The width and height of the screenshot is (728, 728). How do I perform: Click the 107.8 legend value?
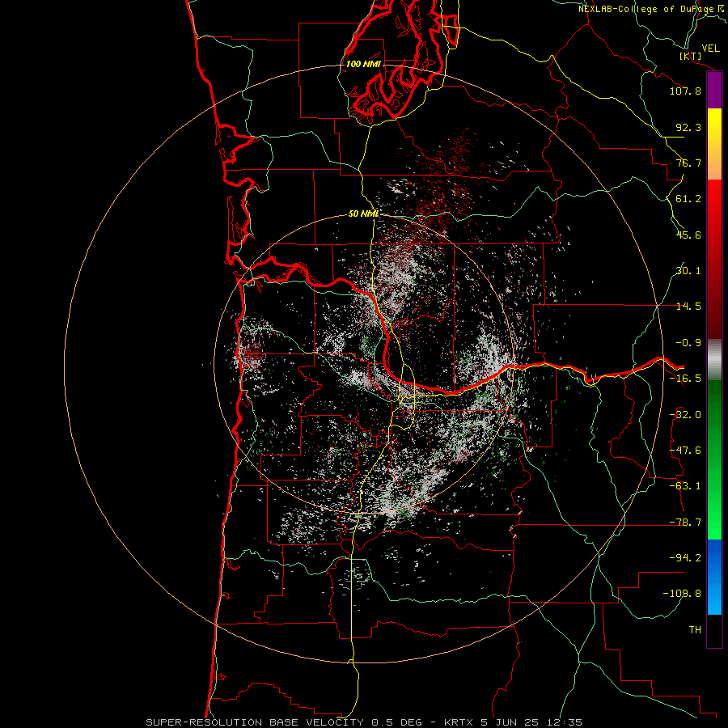tap(685, 91)
